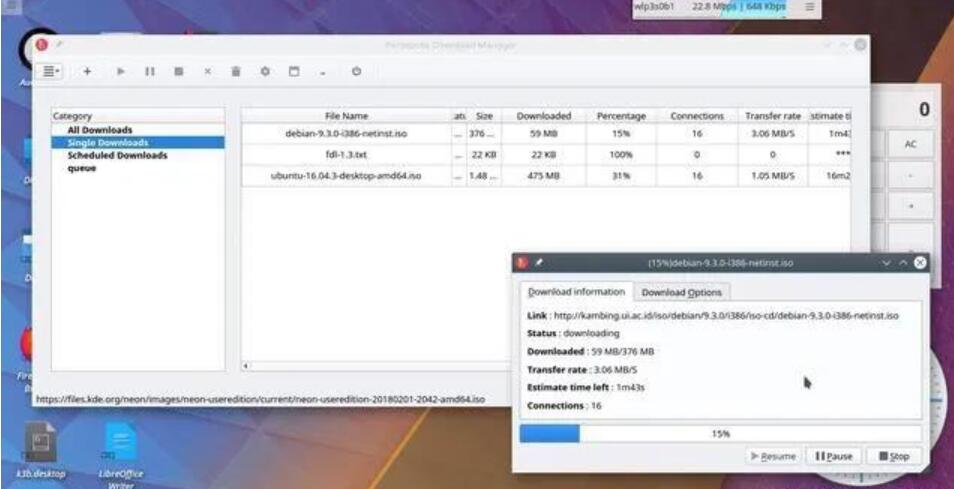Select All Downloads category

tap(100, 130)
